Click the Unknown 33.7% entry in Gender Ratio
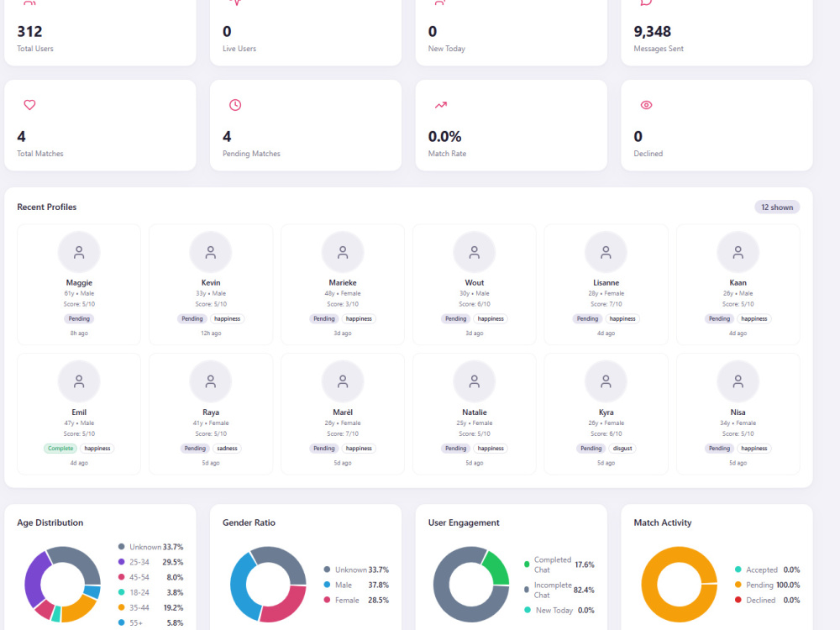This screenshot has width=840, height=630. 356,570
